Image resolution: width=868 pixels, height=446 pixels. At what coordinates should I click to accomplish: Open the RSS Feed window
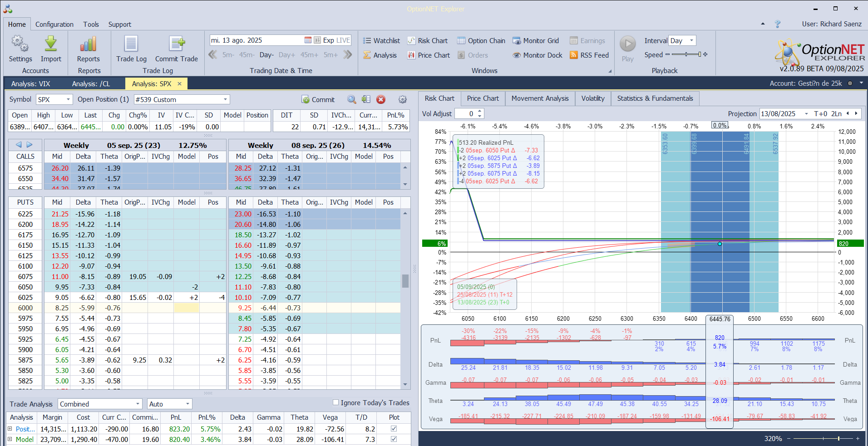(x=589, y=55)
